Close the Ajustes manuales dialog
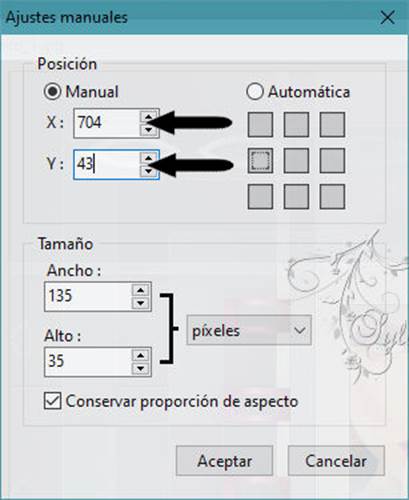This screenshot has height=500, width=409. click(x=387, y=17)
